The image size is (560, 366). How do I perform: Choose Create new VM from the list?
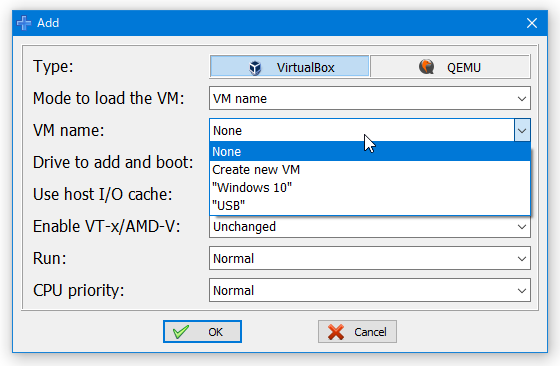(x=370, y=170)
